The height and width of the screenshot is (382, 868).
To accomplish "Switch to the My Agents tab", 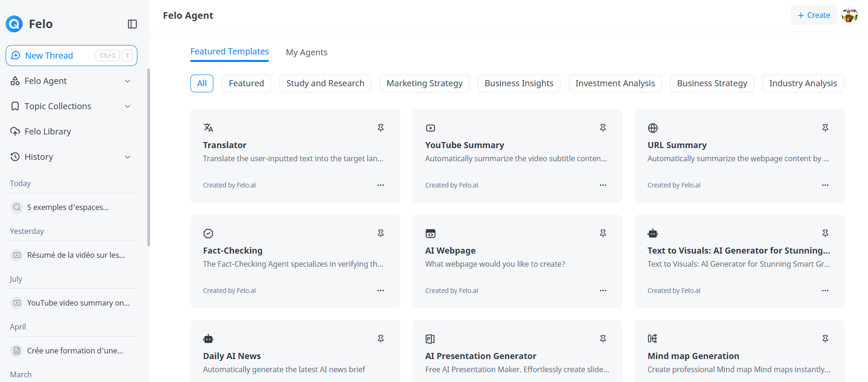I will pyautogui.click(x=306, y=52).
